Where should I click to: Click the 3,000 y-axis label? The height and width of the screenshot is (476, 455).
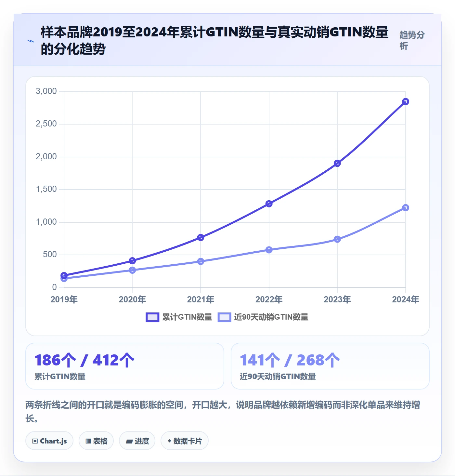tap(46, 91)
